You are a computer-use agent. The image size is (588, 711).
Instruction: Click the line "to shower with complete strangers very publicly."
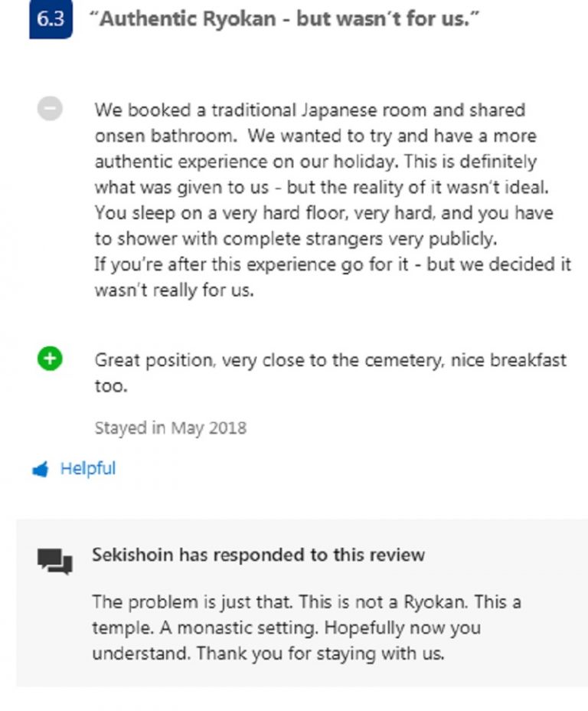point(296,239)
